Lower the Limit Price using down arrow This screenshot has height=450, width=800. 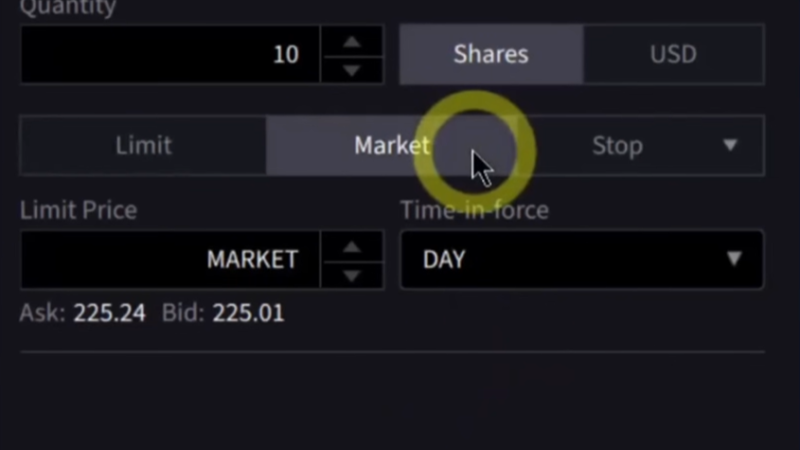click(351, 274)
